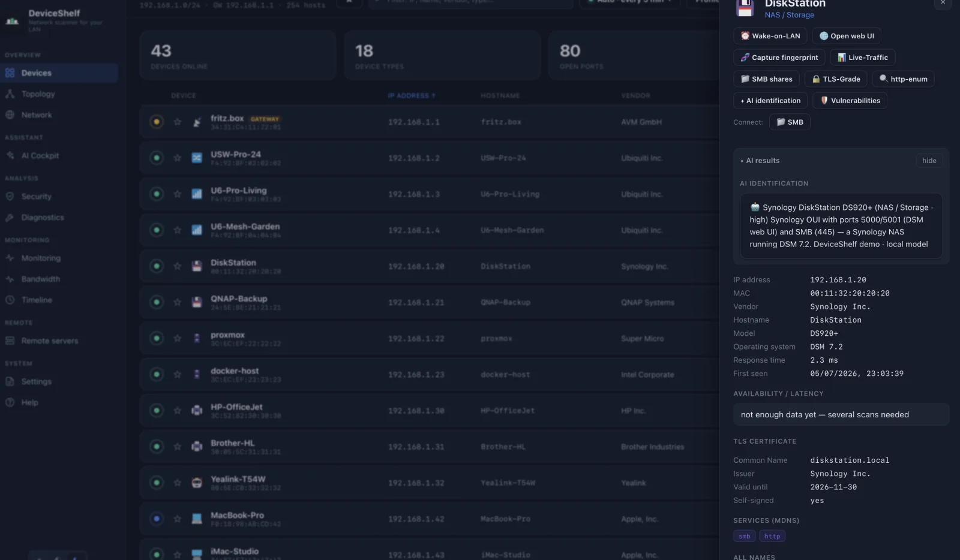
Task: Start AI identification
Action: click(770, 101)
